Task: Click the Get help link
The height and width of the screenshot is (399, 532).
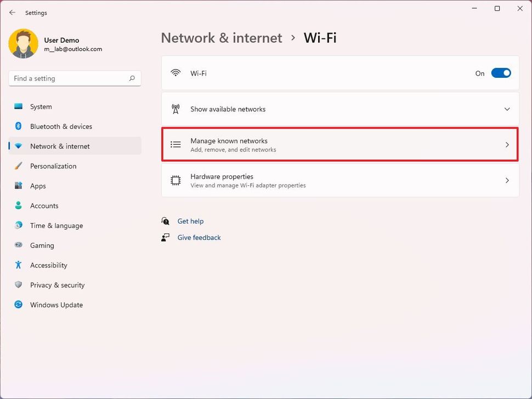Action: tap(190, 221)
